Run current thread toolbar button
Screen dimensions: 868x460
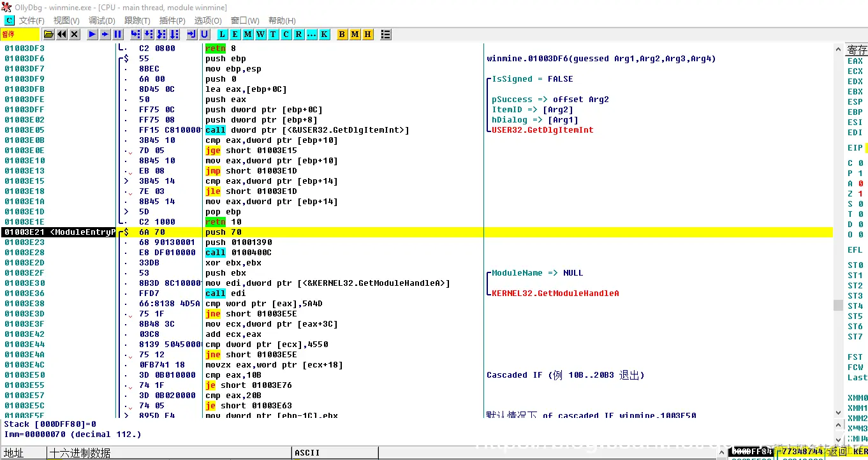[x=105, y=34]
